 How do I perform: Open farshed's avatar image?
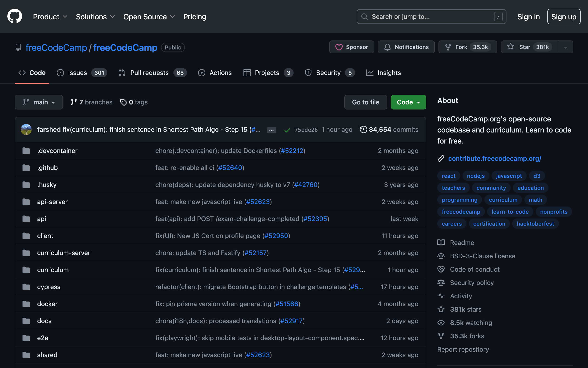click(26, 129)
